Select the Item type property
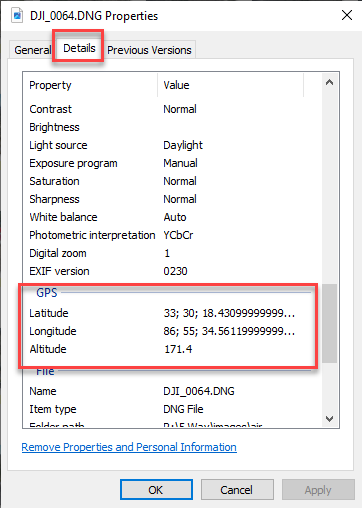 pos(53,409)
